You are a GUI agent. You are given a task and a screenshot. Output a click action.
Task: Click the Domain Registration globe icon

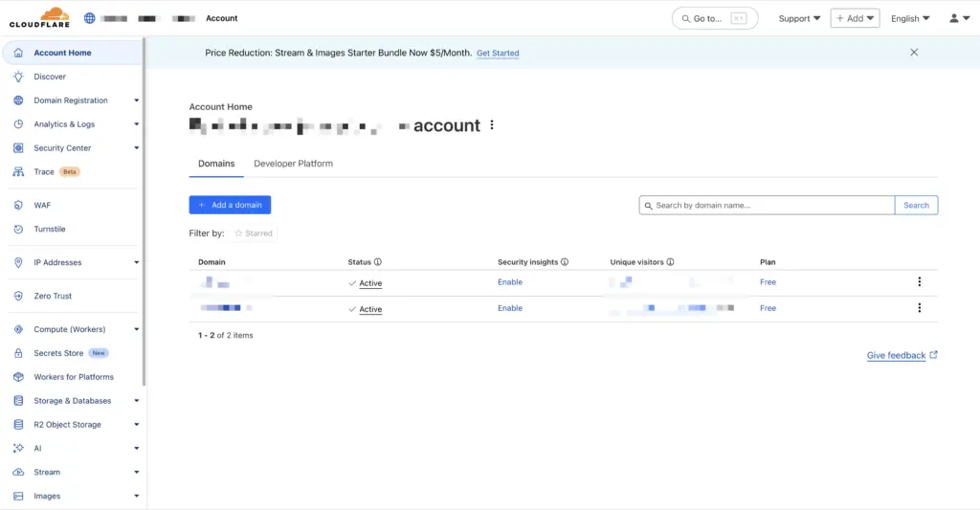(x=18, y=100)
